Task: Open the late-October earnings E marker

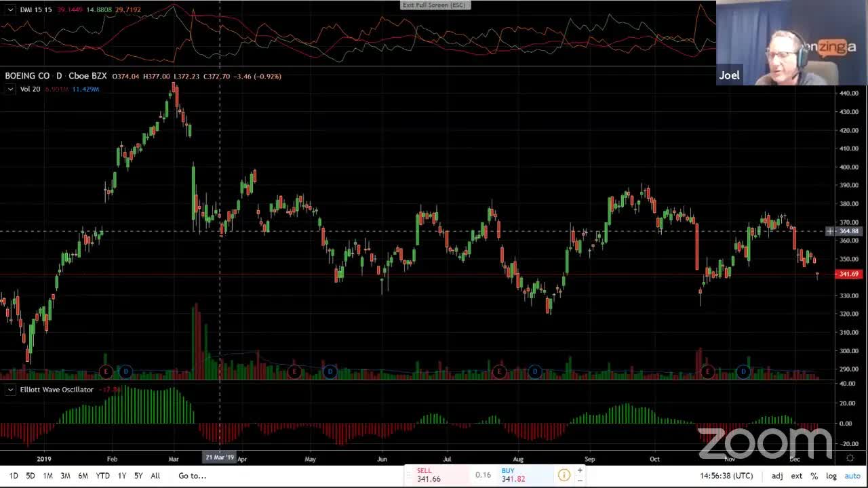Action: tap(707, 371)
